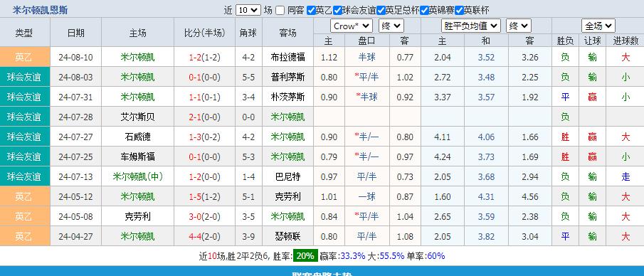
Task: Click date 24-07-31
Action: point(75,97)
